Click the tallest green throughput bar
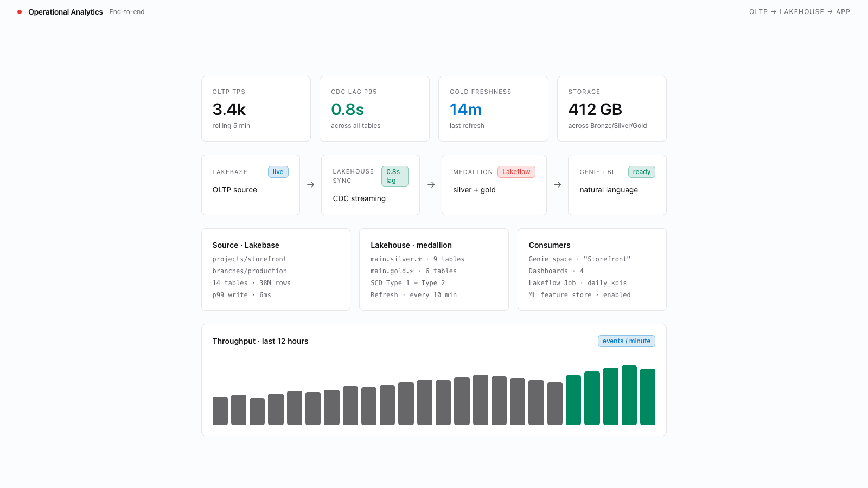 [629, 395]
